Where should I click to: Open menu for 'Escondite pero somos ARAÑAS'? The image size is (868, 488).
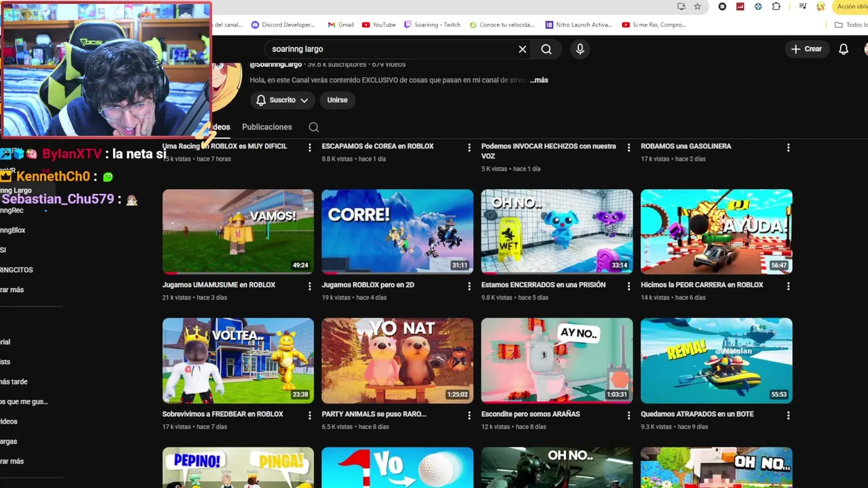pos(629,415)
